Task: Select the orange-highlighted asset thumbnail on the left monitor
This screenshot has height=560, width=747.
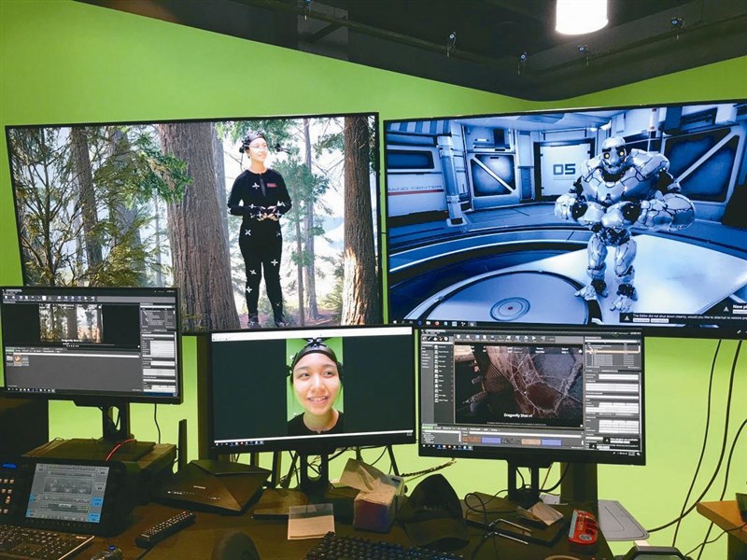Action: [17, 359]
